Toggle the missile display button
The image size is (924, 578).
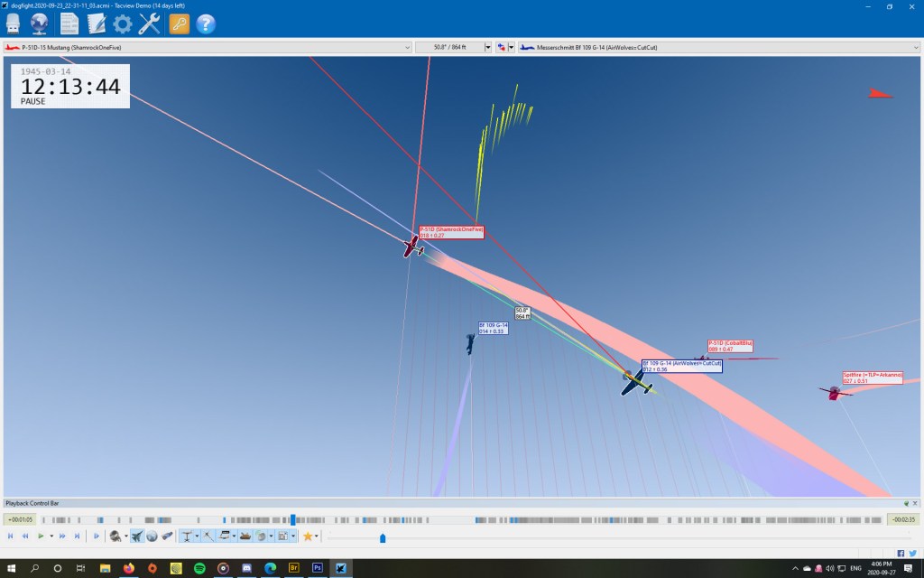click(x=167, y=536)
